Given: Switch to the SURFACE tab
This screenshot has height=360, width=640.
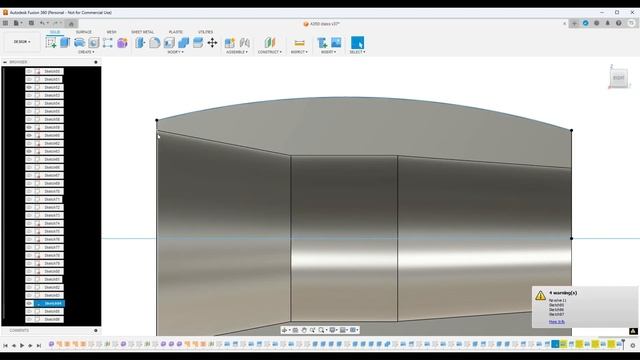Looking at the screenshot, I should 84,32.
